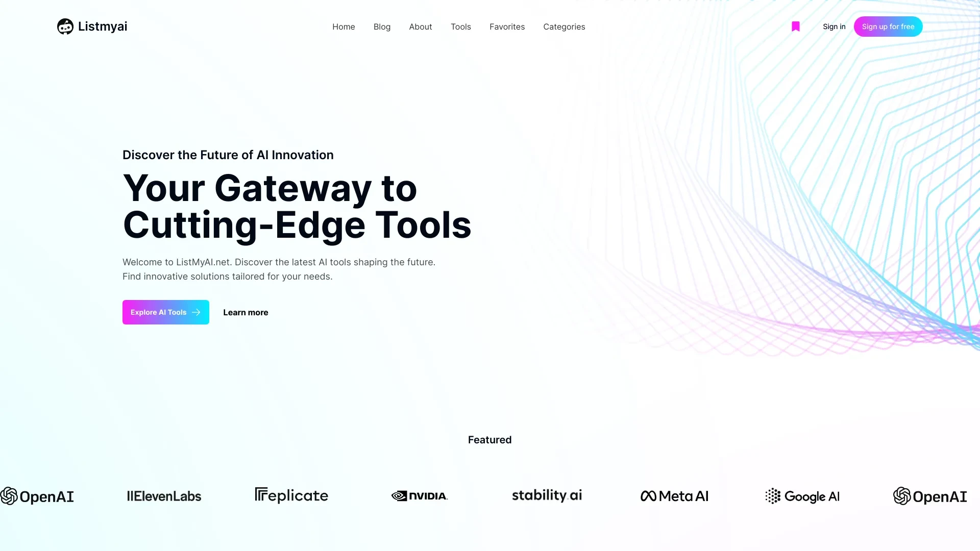Image resolution: width=980 pixels, height=551 pixels.
Task: Click the bookmark/save icon in navbar
Action: tap(796, 27)
